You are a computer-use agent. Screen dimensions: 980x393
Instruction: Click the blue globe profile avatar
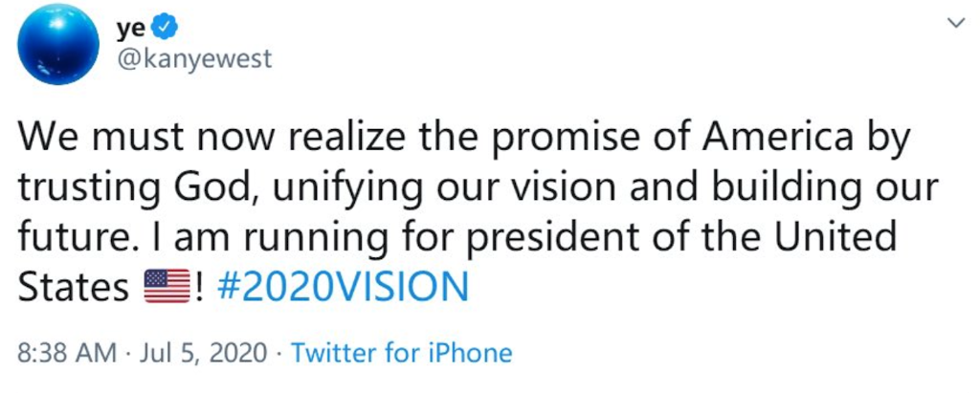[x=58, y=46]
